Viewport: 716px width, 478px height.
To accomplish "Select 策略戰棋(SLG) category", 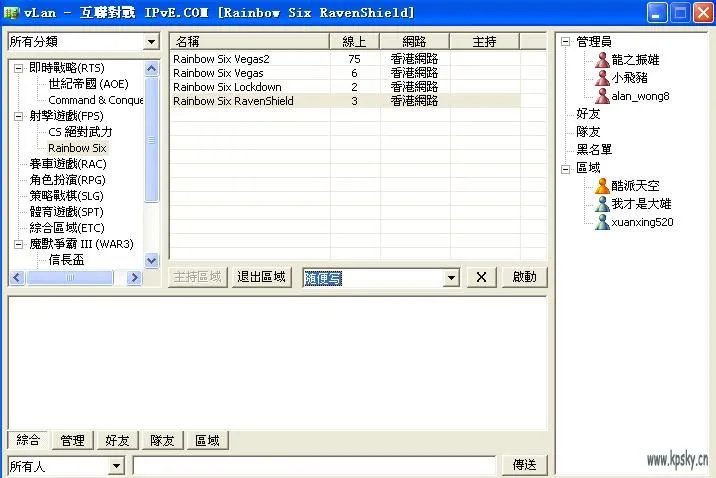I will 66,196.
